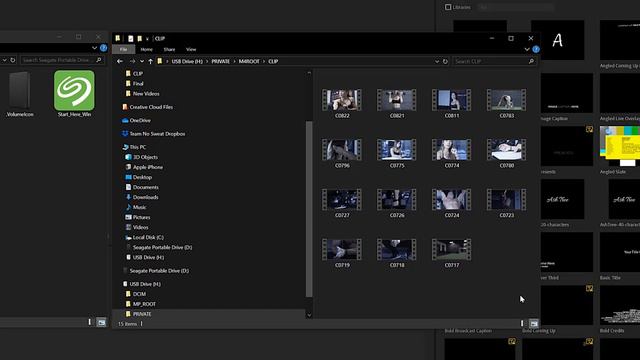Open Team No Sweat Dropbox folder
The width and height of the screenshot is (640, 360).
click(153, 134)
